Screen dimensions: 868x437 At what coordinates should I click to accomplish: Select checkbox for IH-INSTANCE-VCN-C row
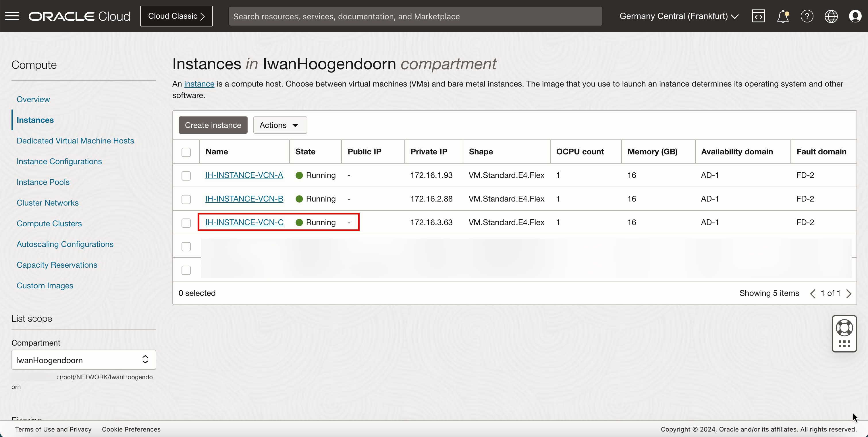(186, 223)
